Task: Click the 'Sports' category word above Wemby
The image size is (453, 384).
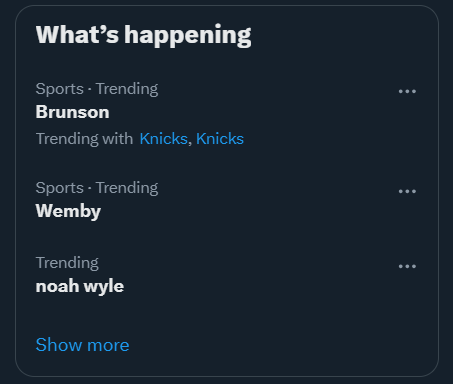Action: 59,188
